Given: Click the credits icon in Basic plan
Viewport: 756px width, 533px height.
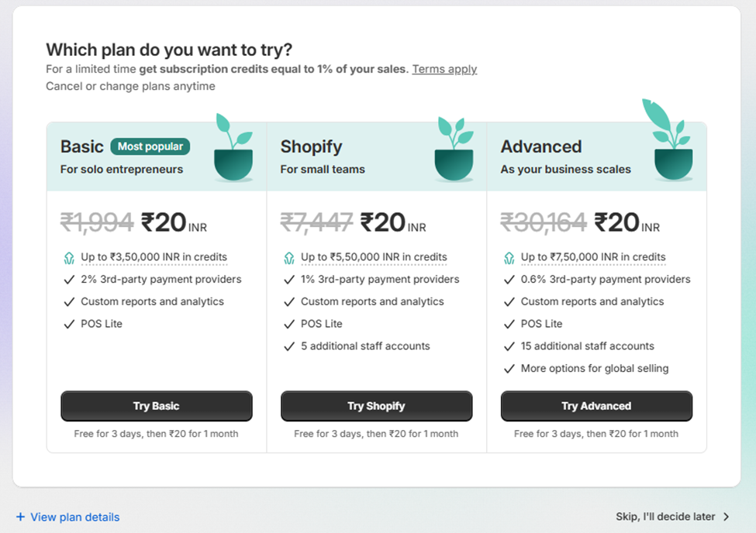Looking at the screenshot, I should tap(69, 258).
